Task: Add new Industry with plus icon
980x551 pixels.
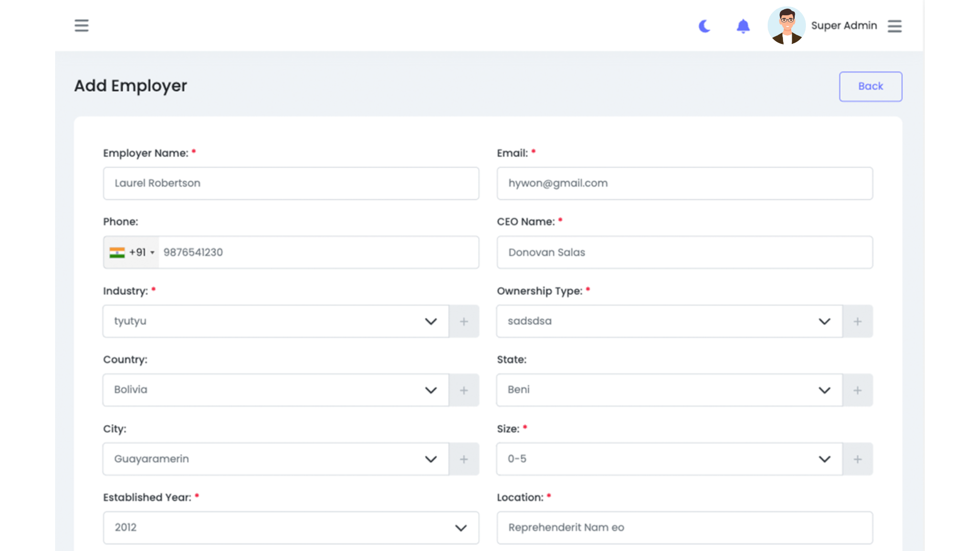Action: click(463, 321)
